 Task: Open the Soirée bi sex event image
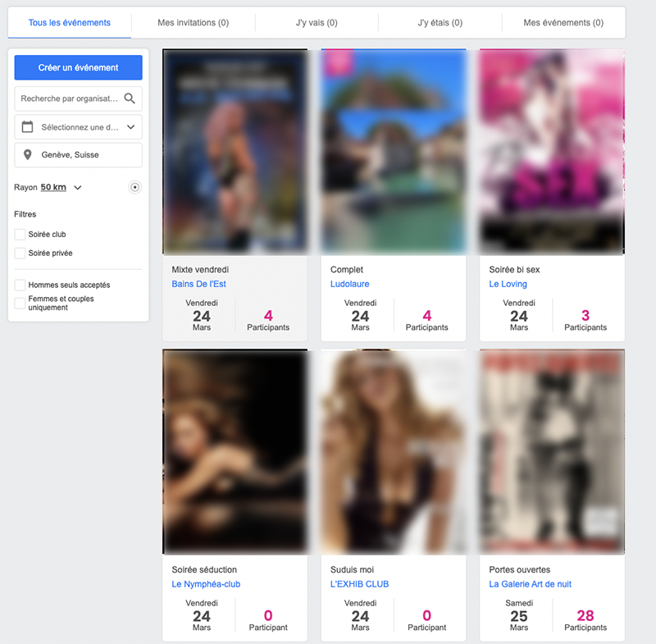pos(552,152)
